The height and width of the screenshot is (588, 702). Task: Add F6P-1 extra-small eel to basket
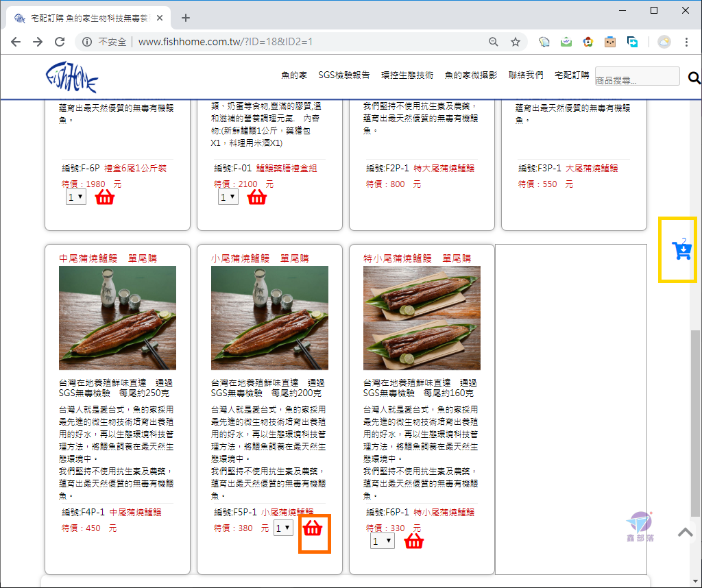click(413, 541)
